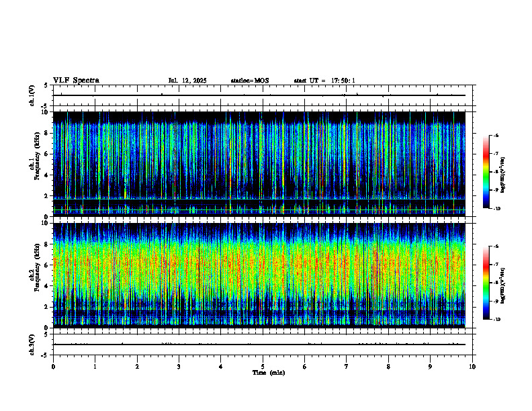Click the "station=MOS" header label
Image resolution: width=532 pixels, height=411 pixels.
250,81
